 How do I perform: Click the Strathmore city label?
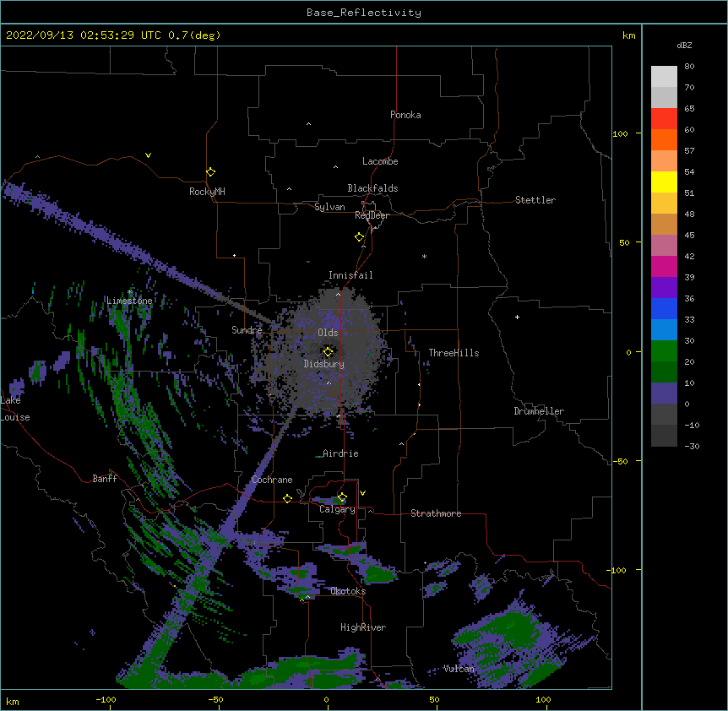point(436,513)
